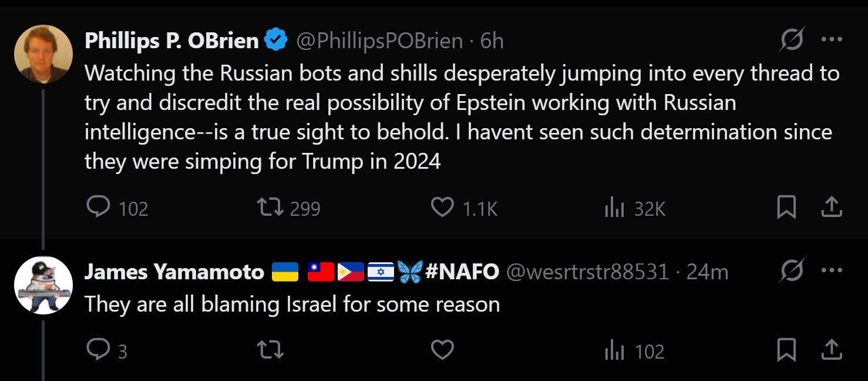Open Grok icon on Yamamoto's reply
Viewport: 868px width, 381px height.
point(791,272)
